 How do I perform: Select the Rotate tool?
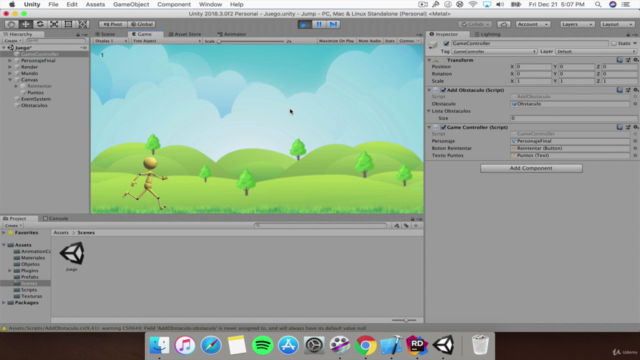click(x=40, y=24)
